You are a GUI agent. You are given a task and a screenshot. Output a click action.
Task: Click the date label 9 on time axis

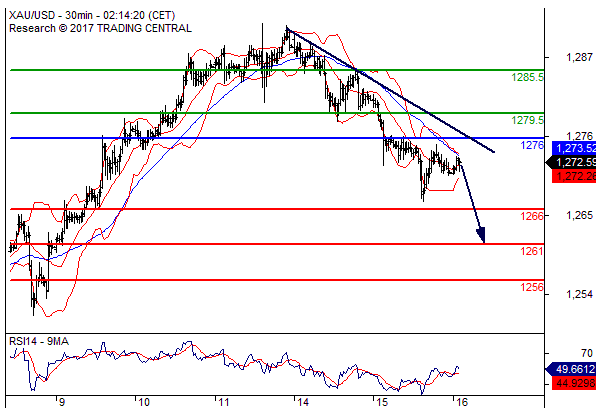[62, 402]
